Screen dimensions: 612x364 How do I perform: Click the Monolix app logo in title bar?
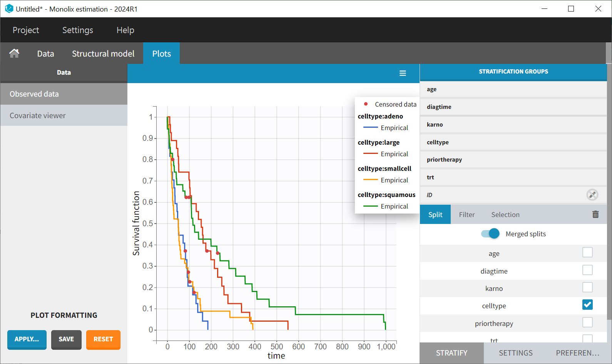(9, 8)
